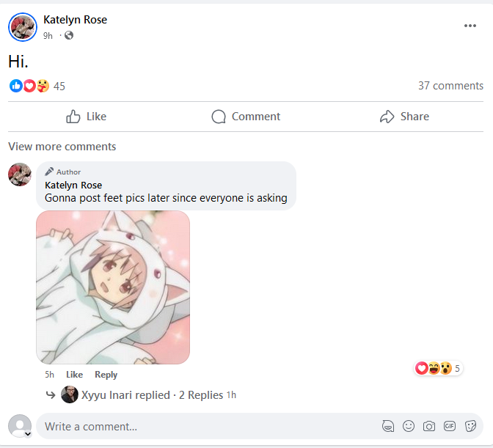Viewport: 493px width, 448px height.
Task: Open the emoji picker in comment box
Action: click(409, 426)
